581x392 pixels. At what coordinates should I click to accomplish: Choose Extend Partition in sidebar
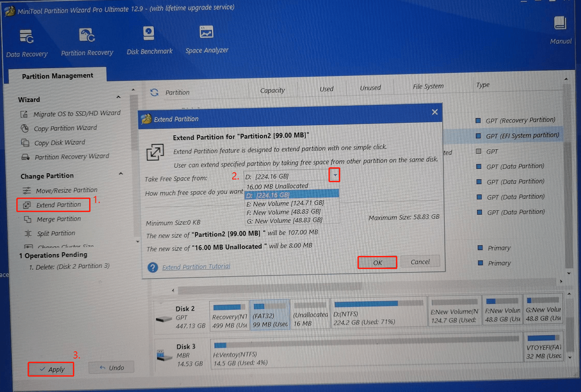[53, 205]
